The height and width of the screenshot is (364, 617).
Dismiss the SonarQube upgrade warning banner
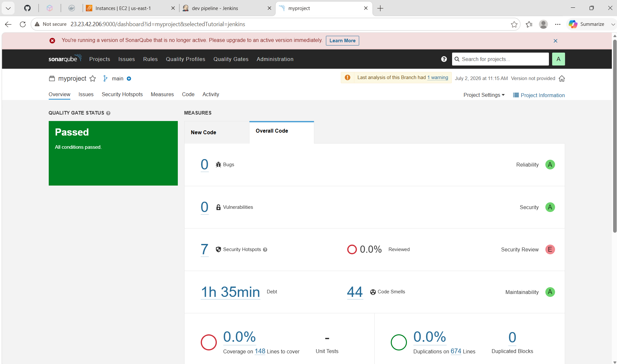tap(555, 41)
